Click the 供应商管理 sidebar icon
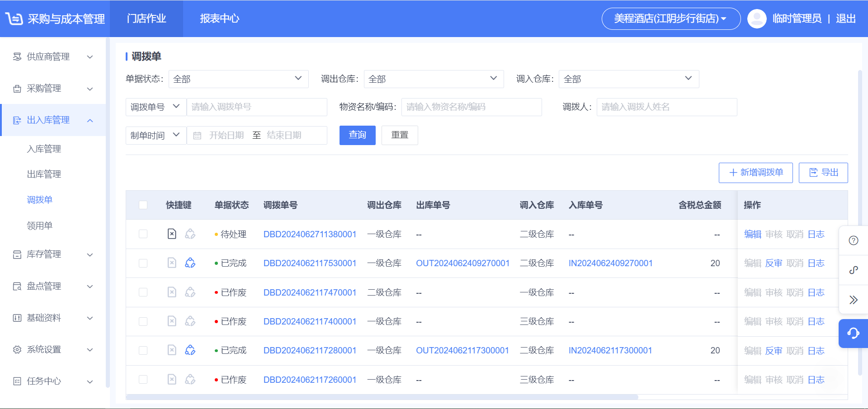 coord(17,56)
